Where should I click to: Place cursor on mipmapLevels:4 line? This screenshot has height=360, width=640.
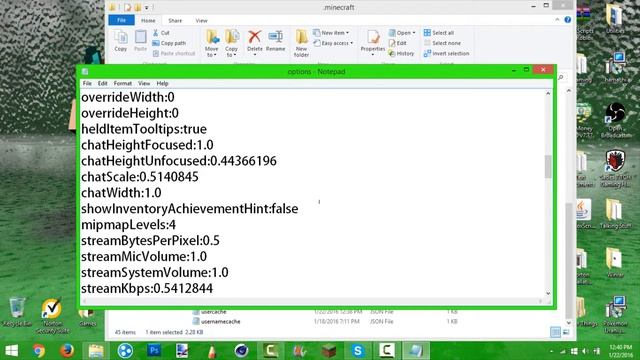coord(129,224)
